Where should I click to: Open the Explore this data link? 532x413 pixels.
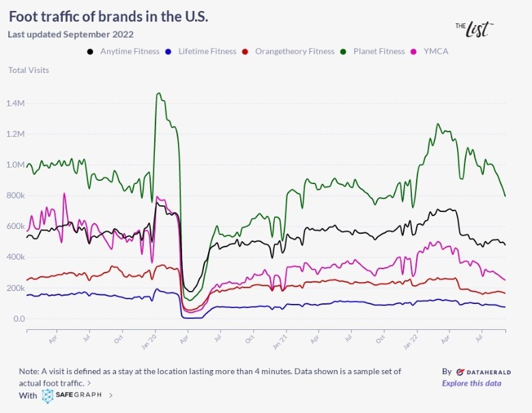(x=471, y=383)
